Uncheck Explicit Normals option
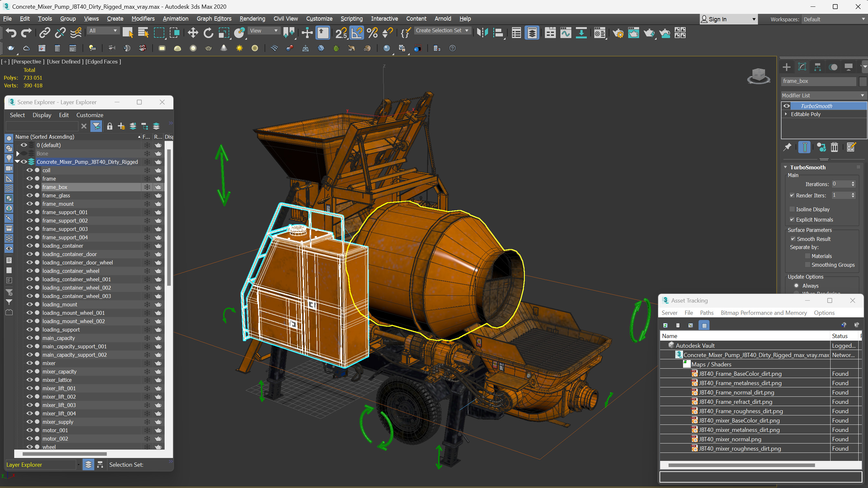Viewport: 868px width, 488px height. point(792,220)
